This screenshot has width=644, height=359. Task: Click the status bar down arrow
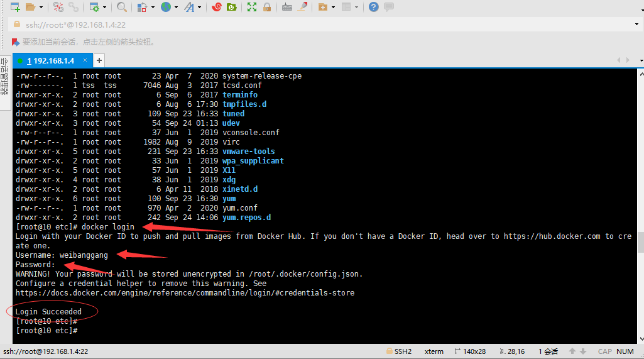point(583,351)
